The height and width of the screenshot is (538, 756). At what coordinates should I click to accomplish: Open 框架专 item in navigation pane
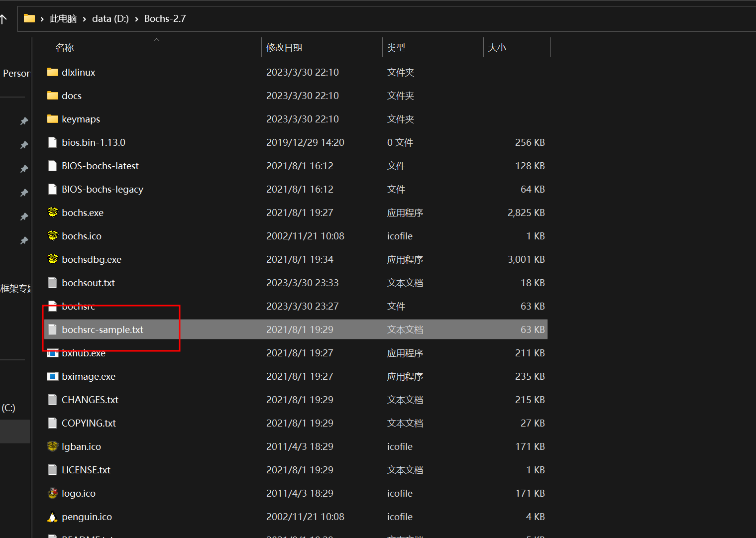(x=15, y=288)
